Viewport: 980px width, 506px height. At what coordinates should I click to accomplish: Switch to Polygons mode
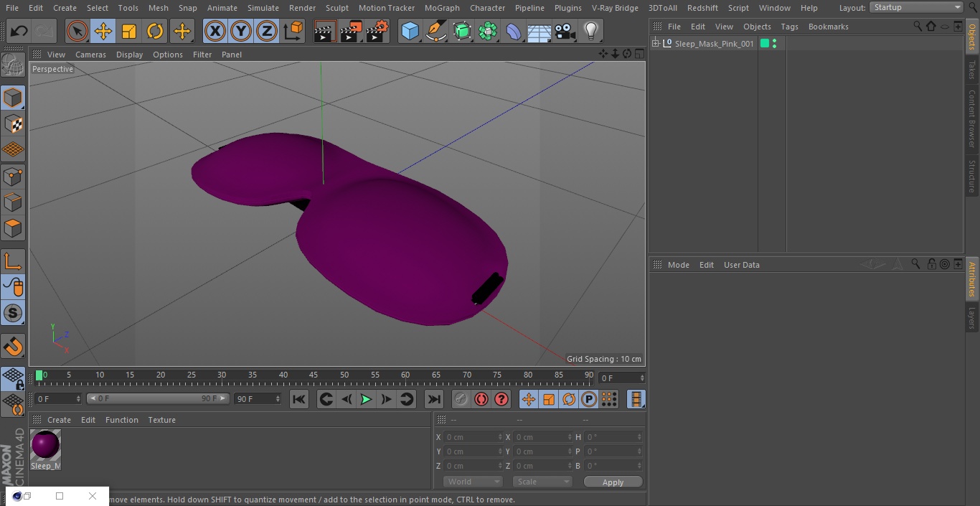pyautogui.click(x=13, y=228)
